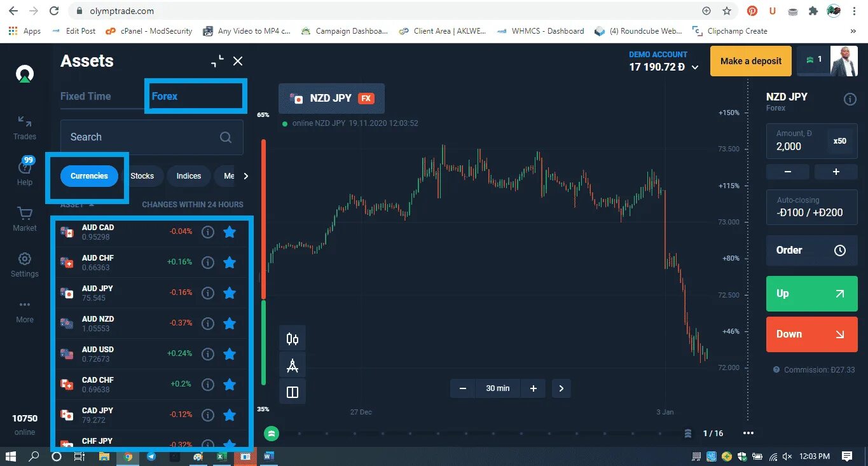The height and width of the screenshot is (466, 868).
Task: Show info for CAD JPY
Action: [x=207, y=415]
